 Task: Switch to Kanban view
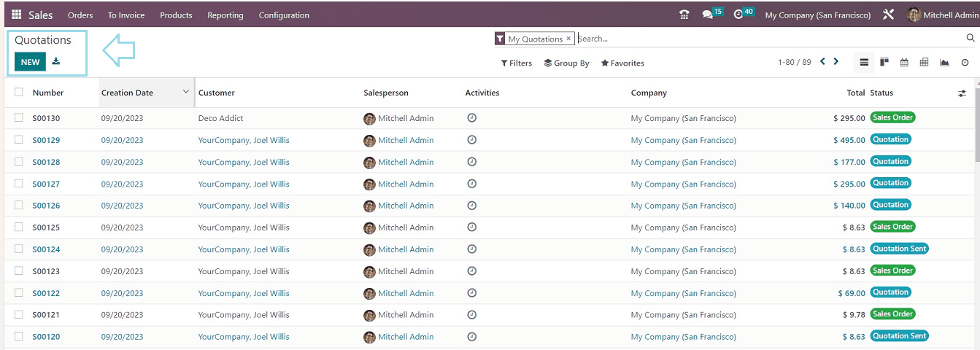(884, 63)
